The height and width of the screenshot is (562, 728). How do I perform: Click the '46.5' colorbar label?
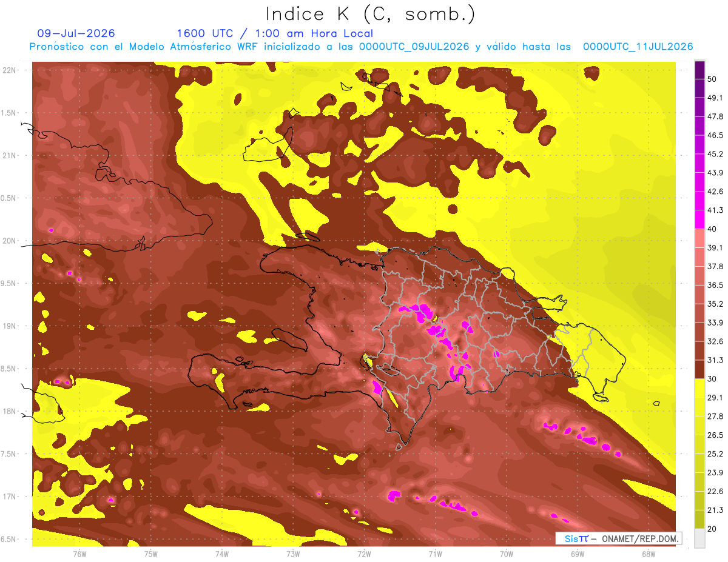[x=715, y=135]
